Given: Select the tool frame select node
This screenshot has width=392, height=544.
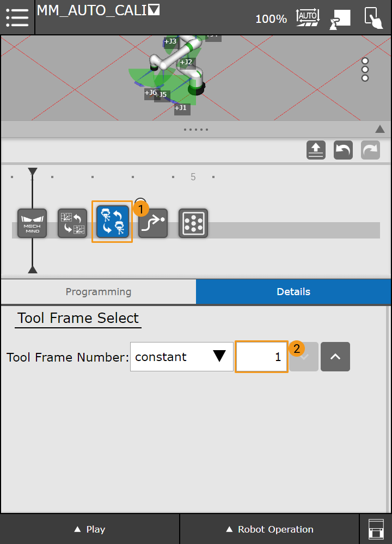Looking at the screenshot, I should [113, 223].
